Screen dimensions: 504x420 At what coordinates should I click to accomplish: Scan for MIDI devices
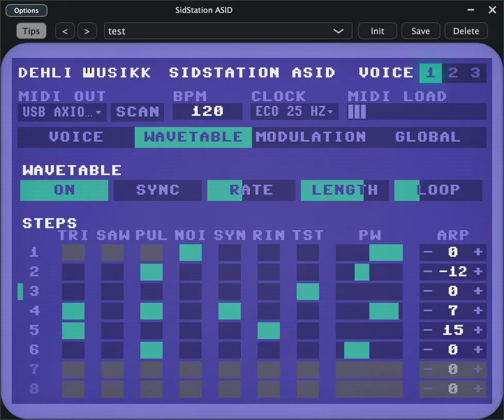(137, 112)
